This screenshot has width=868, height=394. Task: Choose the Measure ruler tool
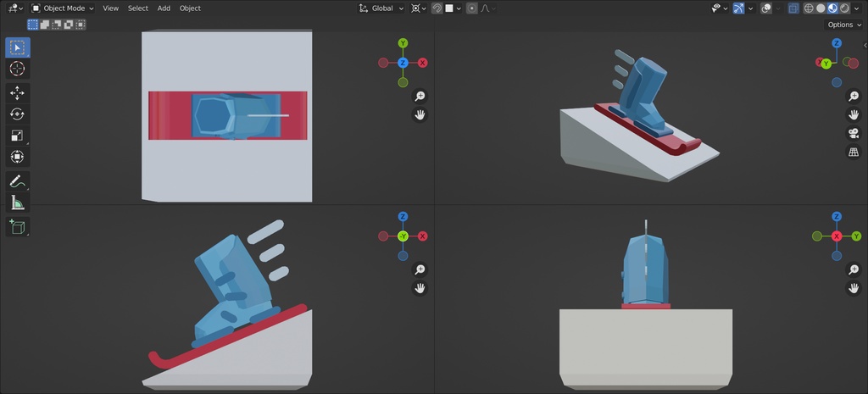(18, 203)
